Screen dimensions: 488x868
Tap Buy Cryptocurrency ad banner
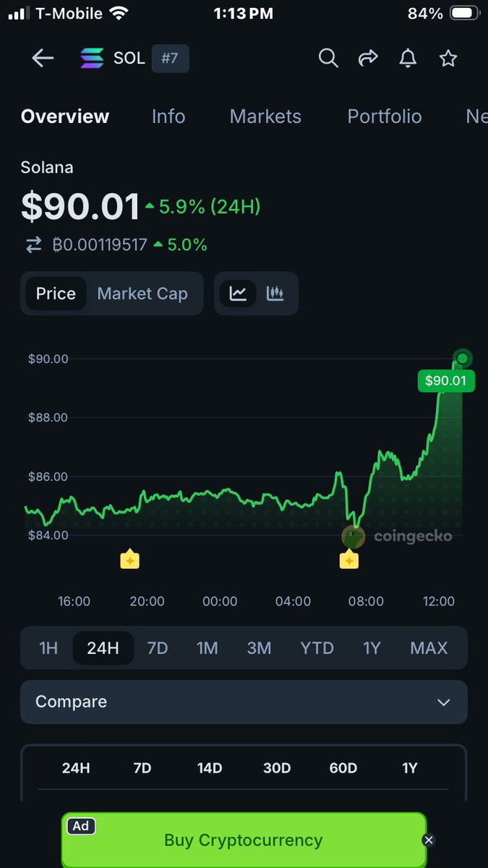coord(243,841)
